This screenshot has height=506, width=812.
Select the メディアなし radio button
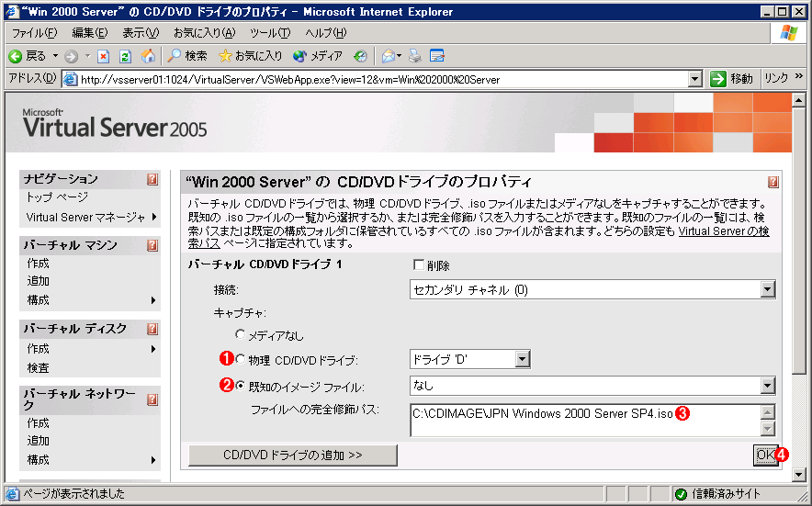[241, 334]
